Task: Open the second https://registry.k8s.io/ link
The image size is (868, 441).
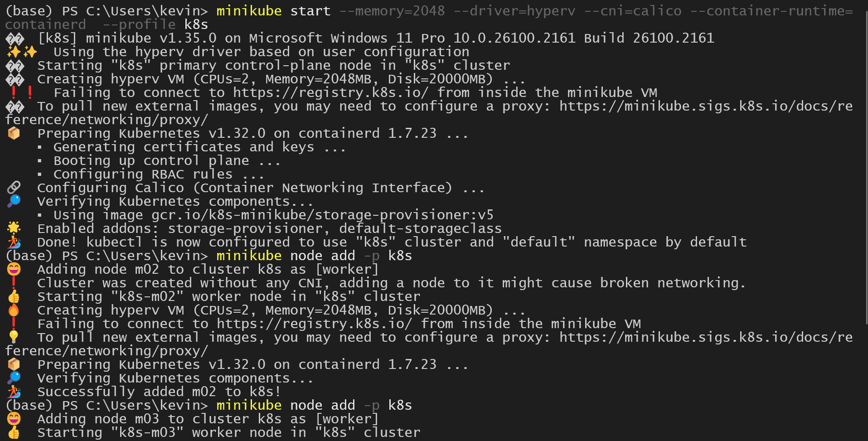Action: (x=314, y=324)
